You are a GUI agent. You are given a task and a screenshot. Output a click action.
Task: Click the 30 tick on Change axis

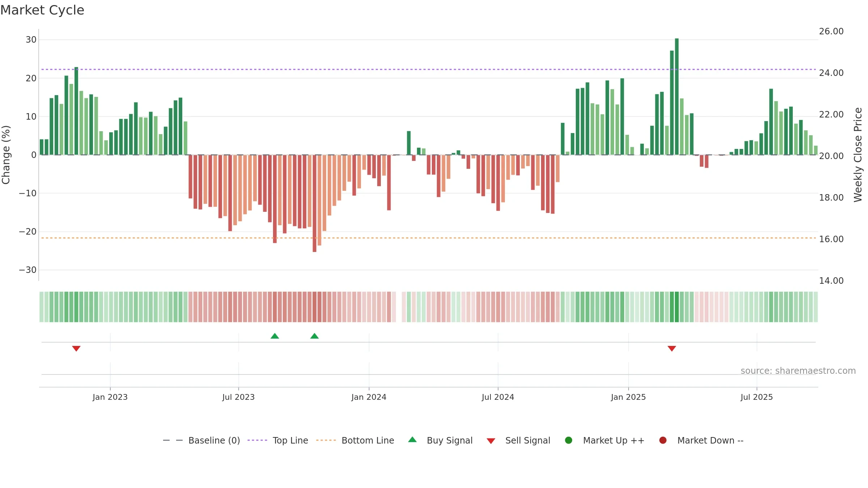pos(31,40)
